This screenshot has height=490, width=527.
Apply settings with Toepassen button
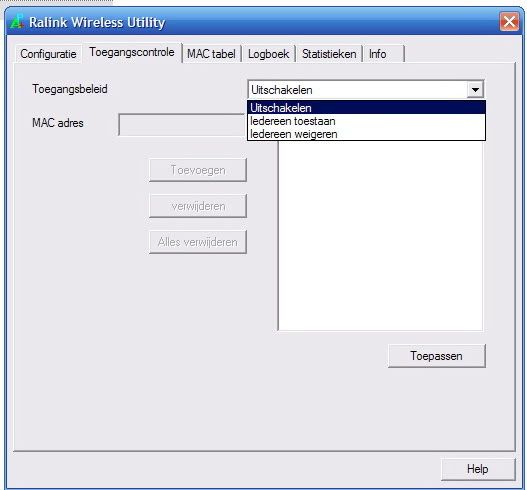[x=437, y=356]
